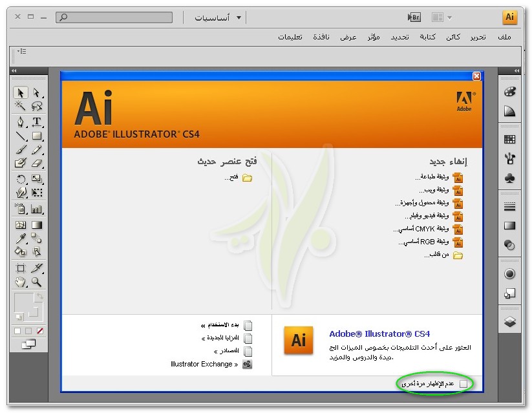Select the Rectangle tool
Image resolution: width=532 pixels, height=413 pixels.
37,136
